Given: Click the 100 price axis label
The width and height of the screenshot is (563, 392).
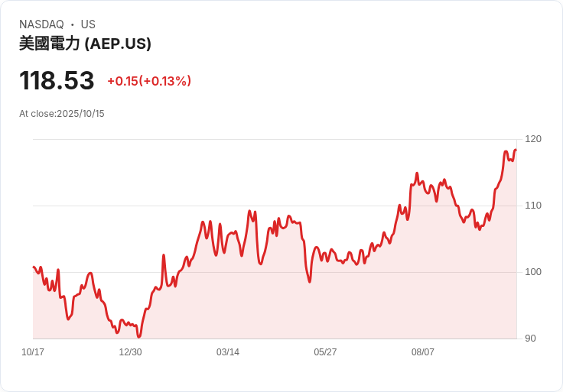Looking at the screenshot, I should point(533,272).
